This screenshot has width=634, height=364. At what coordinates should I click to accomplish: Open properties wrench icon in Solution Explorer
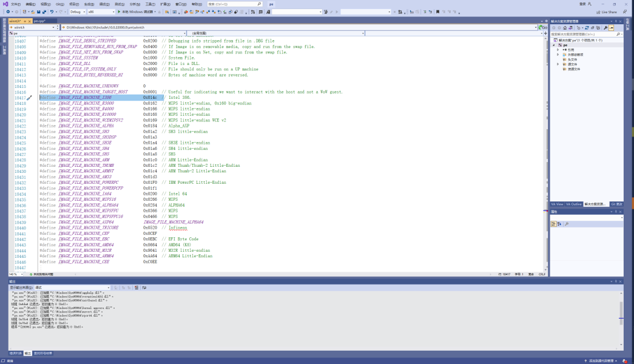click(x=605, y=27)
